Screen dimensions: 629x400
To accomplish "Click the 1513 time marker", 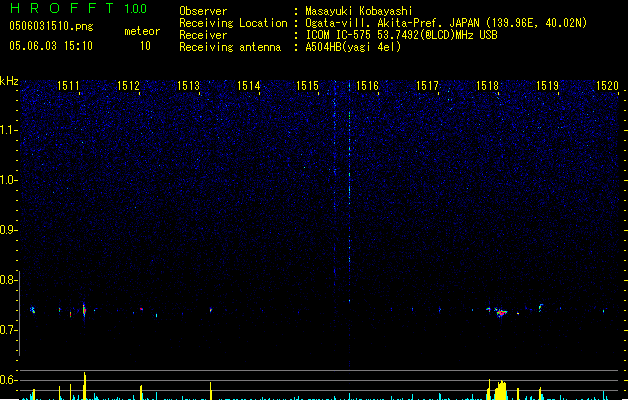I will point(188,86).
